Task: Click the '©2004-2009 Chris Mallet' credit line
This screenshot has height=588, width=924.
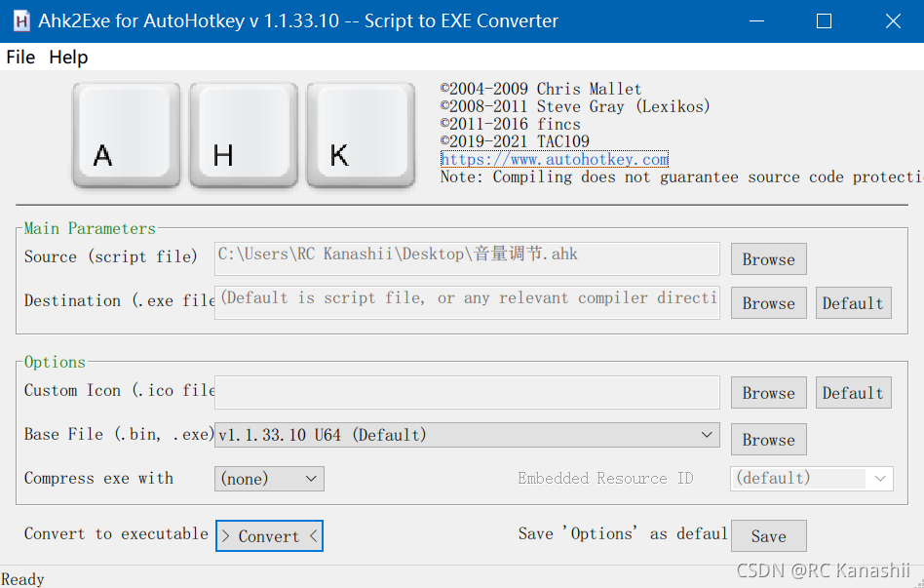Action: tap(541, 89)
